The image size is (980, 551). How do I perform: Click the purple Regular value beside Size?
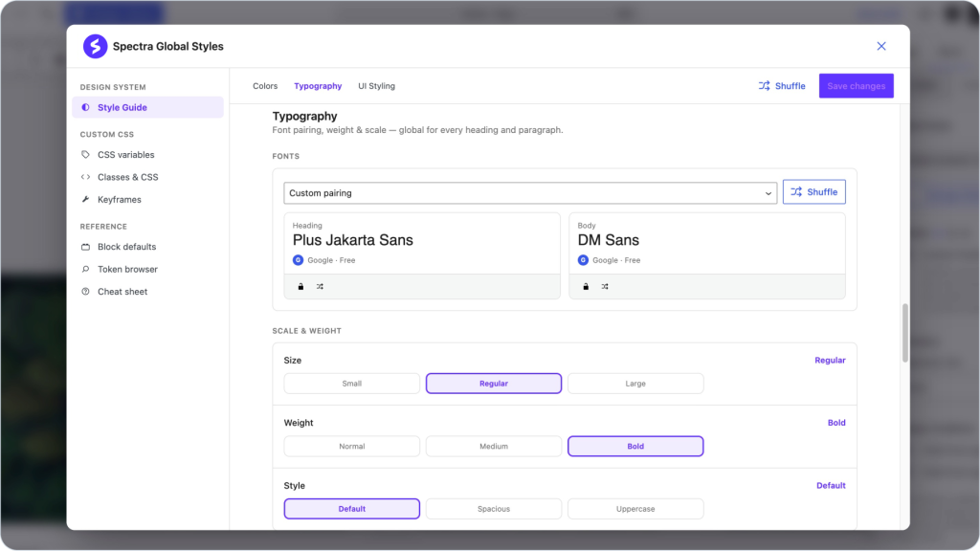(830, 361)
